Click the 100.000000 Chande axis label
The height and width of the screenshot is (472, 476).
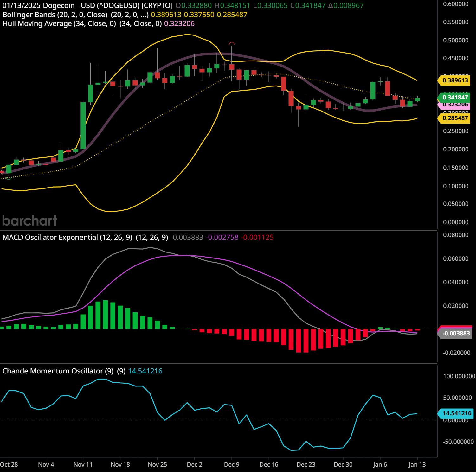click(x=459, y=376)
